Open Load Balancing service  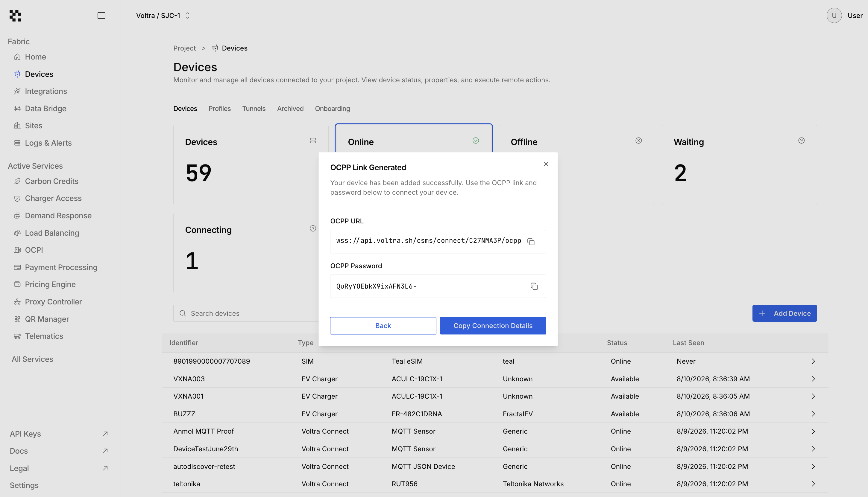point(52,233)
